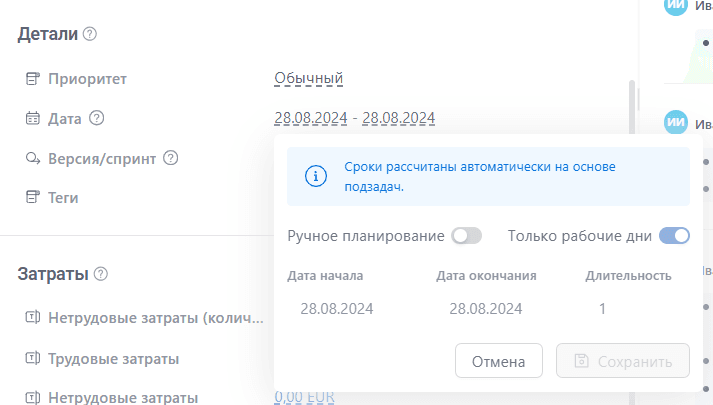
Task: Click the blue info icon in notice
Action: [316, 177]
